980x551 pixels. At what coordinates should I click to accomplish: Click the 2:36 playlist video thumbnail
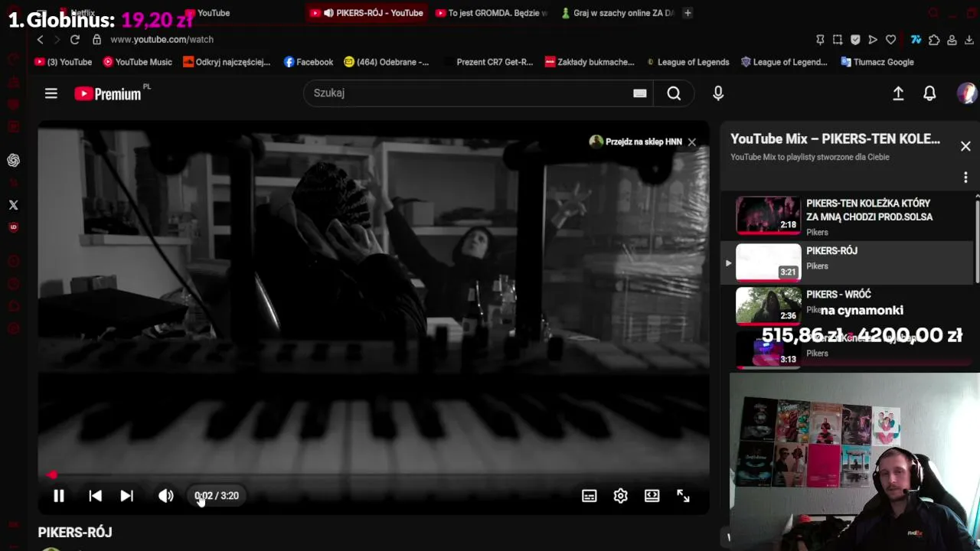(768, 305)
